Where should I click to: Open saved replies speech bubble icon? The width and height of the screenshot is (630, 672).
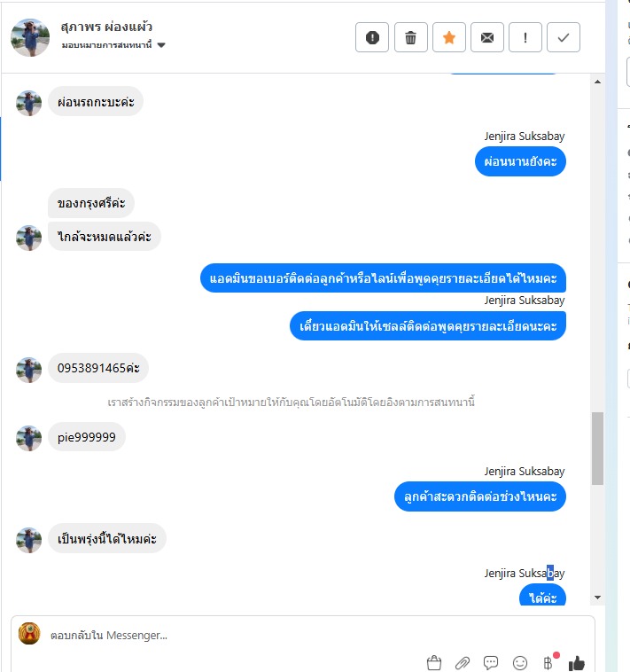(x=491, y=663)
